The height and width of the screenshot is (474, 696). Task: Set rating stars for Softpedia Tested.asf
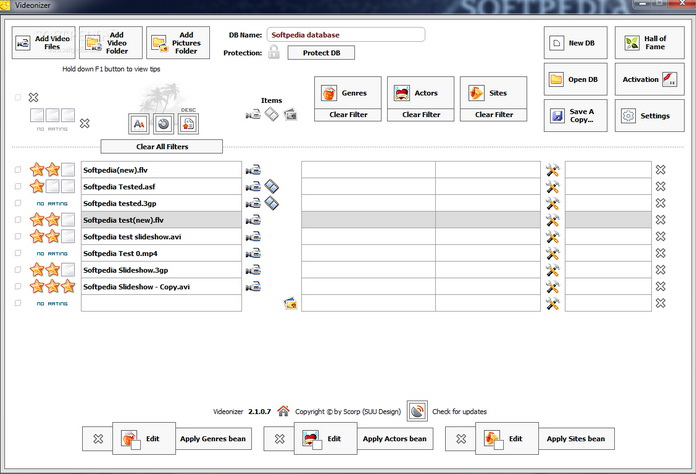(52, 186)
